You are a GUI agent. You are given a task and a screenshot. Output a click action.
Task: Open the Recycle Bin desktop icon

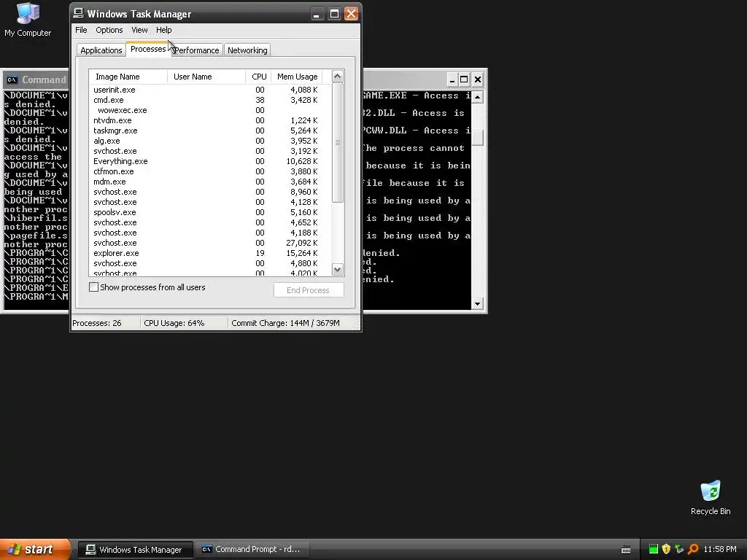[x=710, y=497]
